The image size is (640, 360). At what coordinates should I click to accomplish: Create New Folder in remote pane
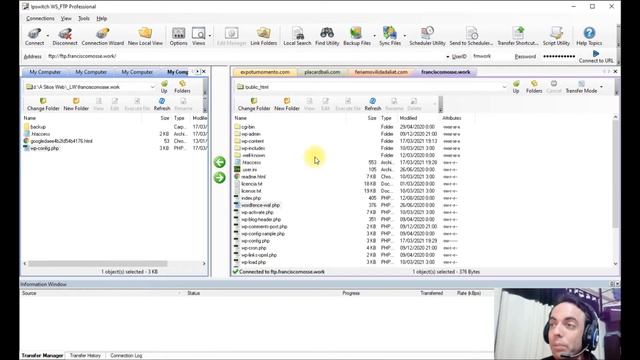pyautogui.click(x=287, y=104)
